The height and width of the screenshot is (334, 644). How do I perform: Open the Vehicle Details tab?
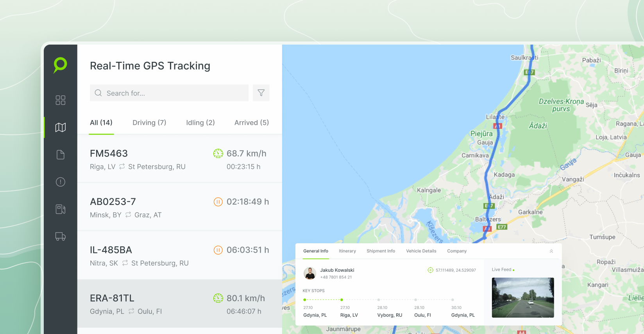[421, 251]
